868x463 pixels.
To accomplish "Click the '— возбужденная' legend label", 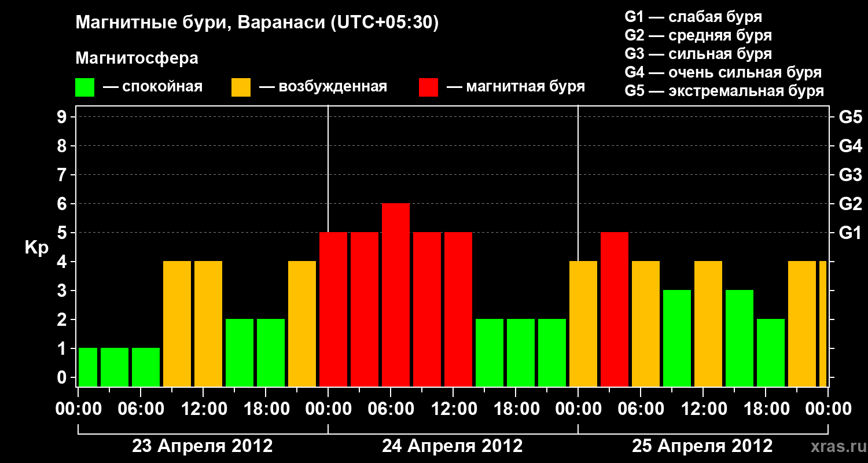I will coord(323,87).
